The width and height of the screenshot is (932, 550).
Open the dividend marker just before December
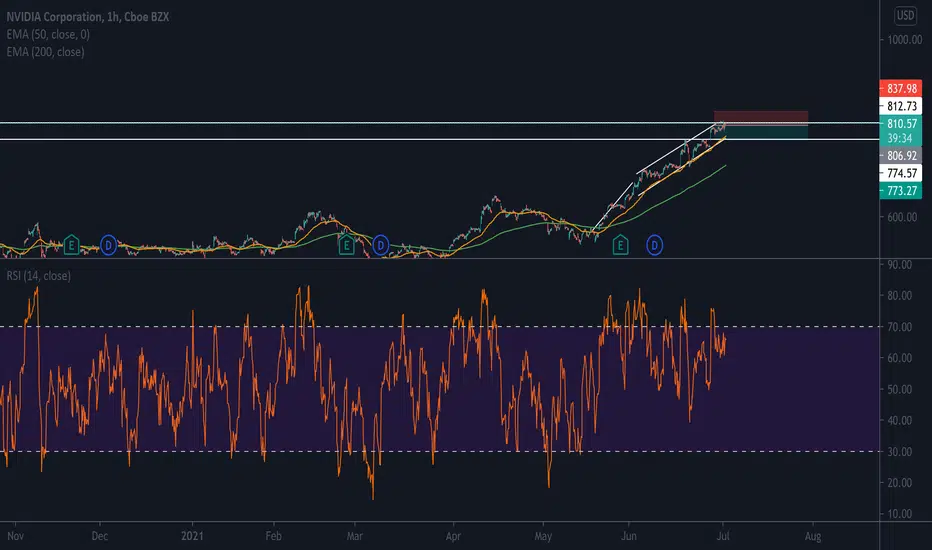click(108, 244)
